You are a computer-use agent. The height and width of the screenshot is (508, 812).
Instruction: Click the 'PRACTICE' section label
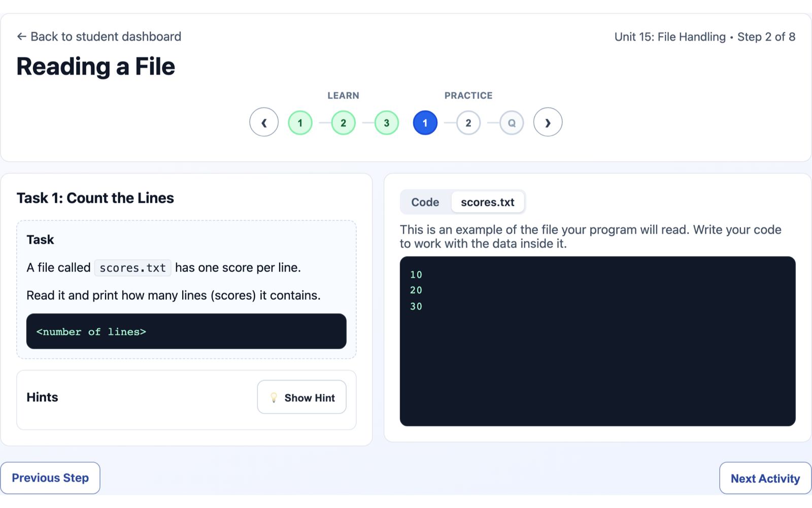tap(468, 96)
